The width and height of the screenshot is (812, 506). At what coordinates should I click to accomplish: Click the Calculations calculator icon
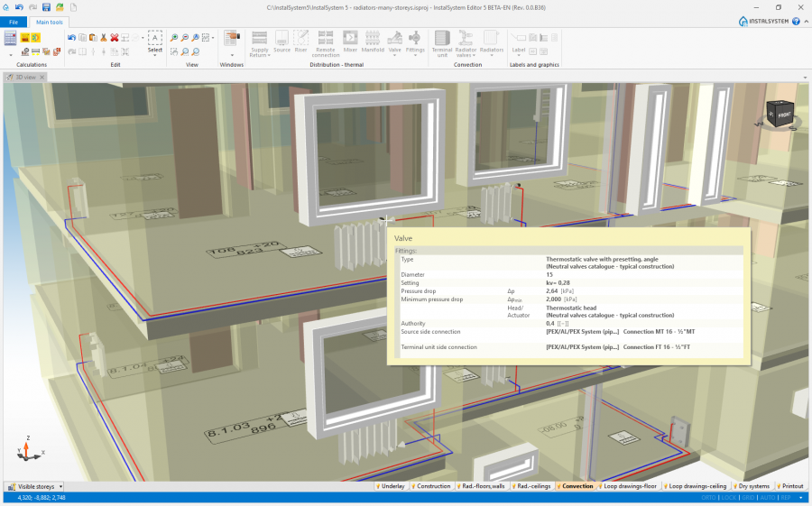11,38
